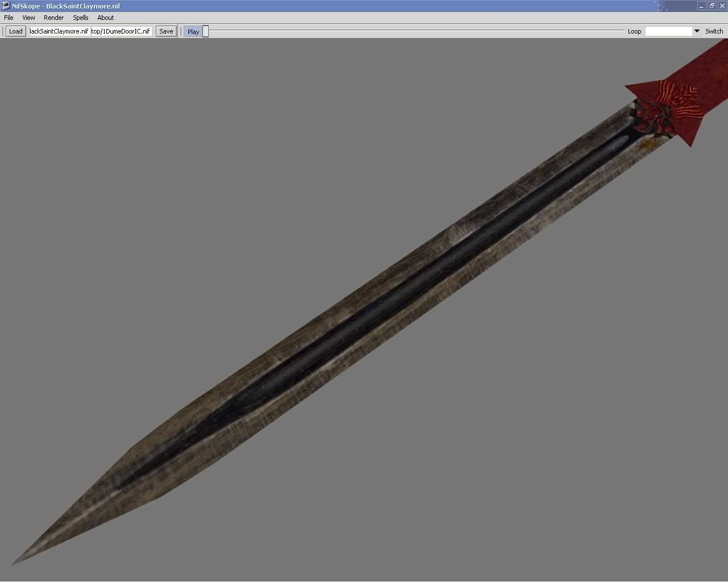Open the File menu
Viewport: 728px width, 582px height.
9,18
